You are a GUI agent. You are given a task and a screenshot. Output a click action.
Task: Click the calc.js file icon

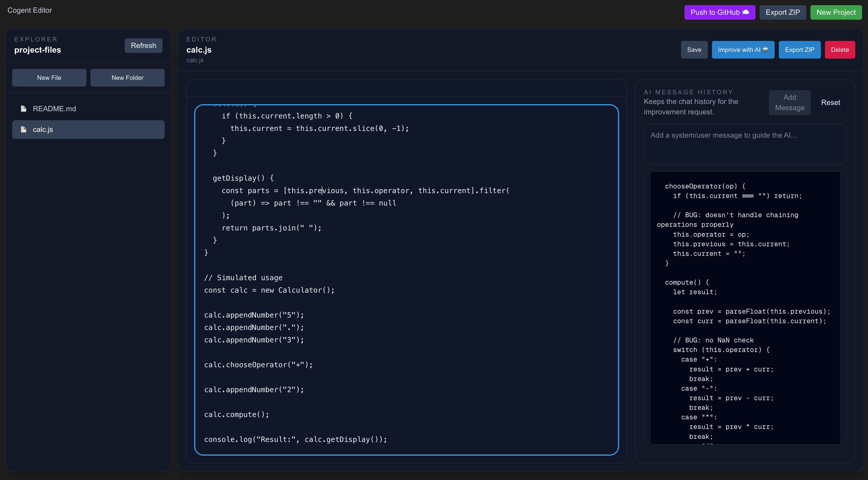point(24,129)
